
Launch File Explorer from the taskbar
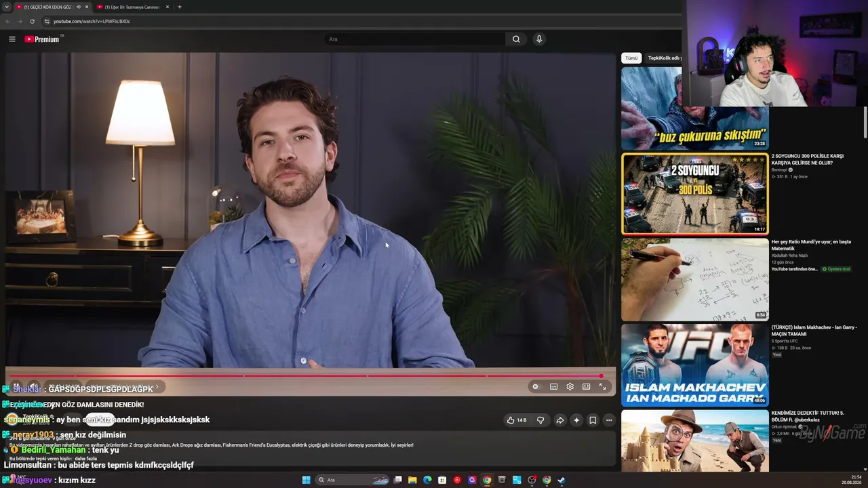[412, 480]
